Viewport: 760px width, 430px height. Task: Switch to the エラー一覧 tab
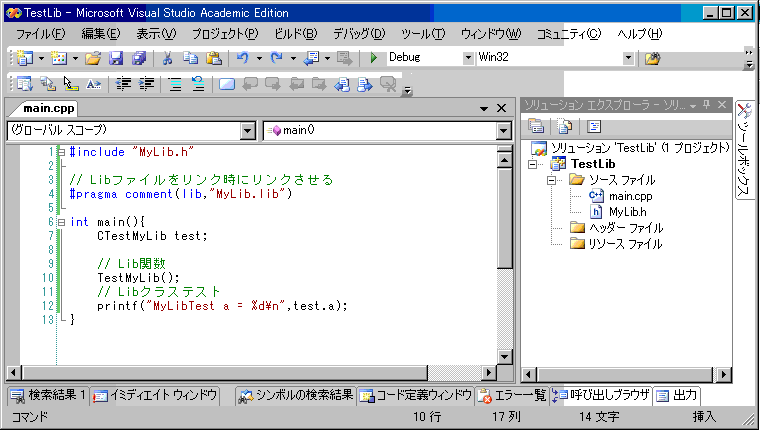[x=512, y=395]
